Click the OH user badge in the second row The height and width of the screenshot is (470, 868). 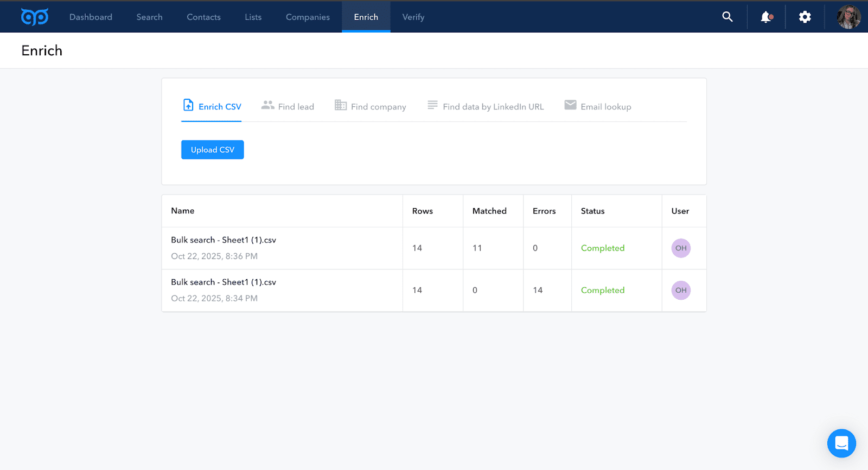tap(681, 291)
